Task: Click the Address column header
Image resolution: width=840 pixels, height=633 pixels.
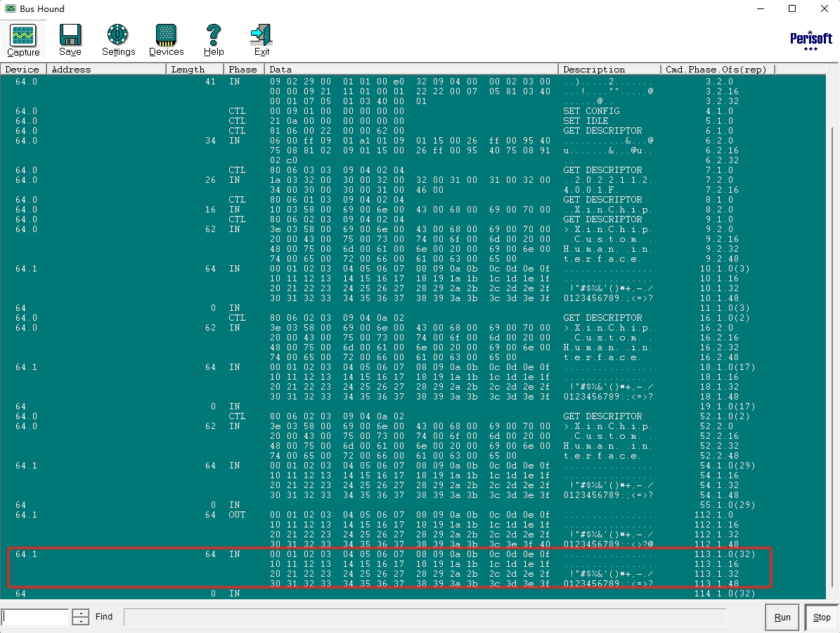Action: [106, 69]
